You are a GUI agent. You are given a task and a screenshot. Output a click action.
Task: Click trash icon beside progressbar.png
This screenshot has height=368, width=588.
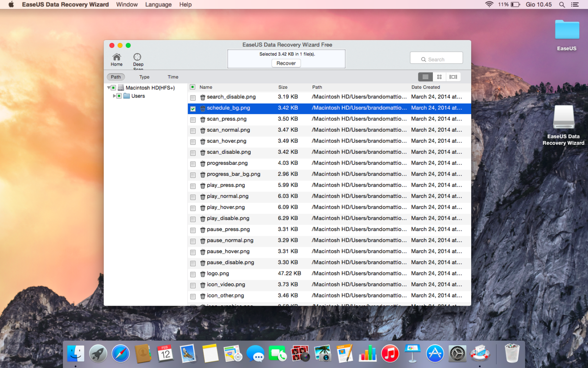pyautogui.click(x=203, y=163)
